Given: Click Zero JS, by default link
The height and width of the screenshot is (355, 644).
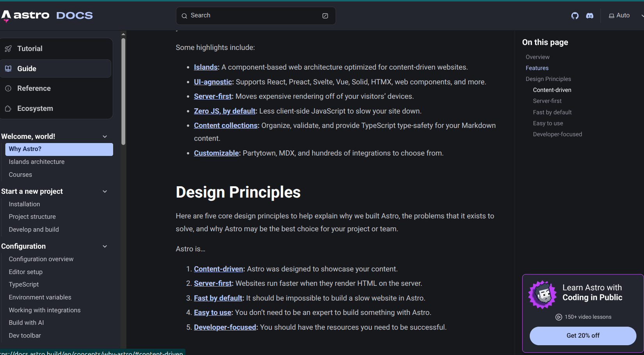Looking at the screenshot, I should (x=224, y=111).
